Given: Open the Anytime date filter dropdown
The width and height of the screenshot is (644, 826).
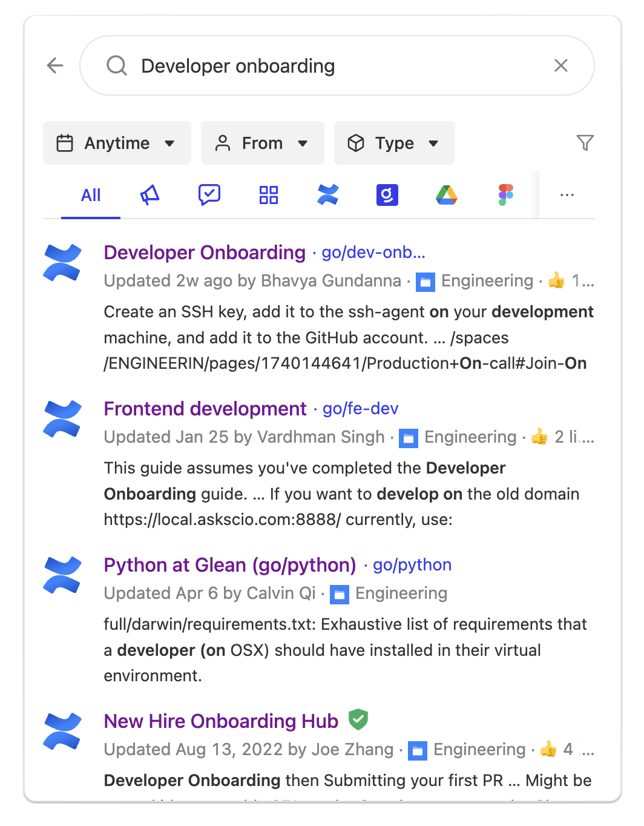Looking at the screenshot, I should 117,143.
